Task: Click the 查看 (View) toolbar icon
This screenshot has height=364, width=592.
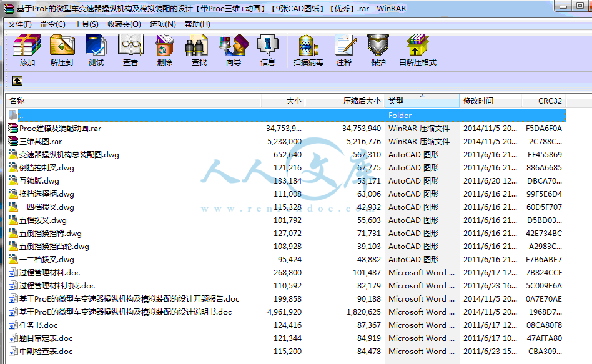Action: pos(131,45)
